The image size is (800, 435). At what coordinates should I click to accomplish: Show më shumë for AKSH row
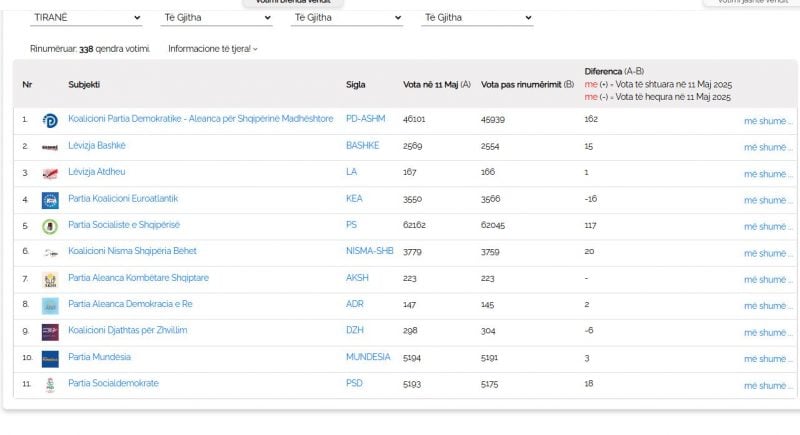pyautogui.click(x=768, y=279)
